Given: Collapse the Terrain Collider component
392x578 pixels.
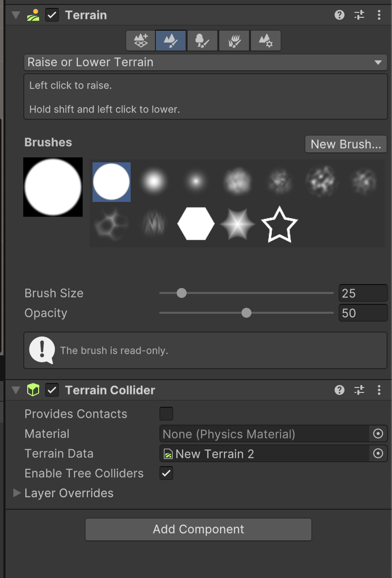Looking at the screenshot, I should click(16, 390).
